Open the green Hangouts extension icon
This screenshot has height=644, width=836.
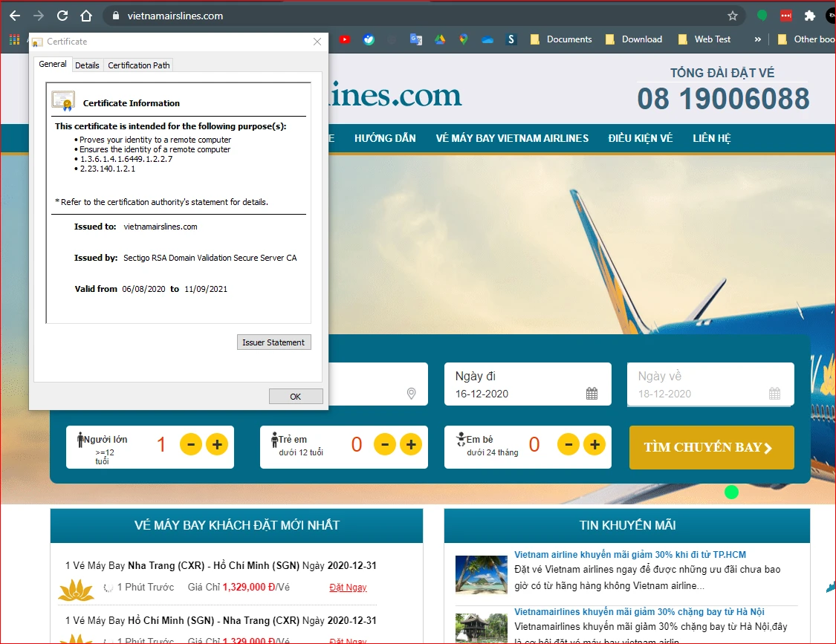(x=762, y=16)
